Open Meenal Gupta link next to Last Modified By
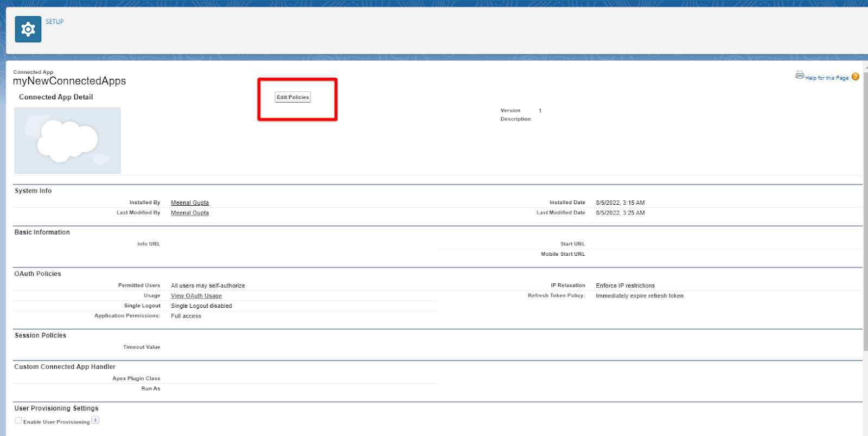 [x=190, y=213]
